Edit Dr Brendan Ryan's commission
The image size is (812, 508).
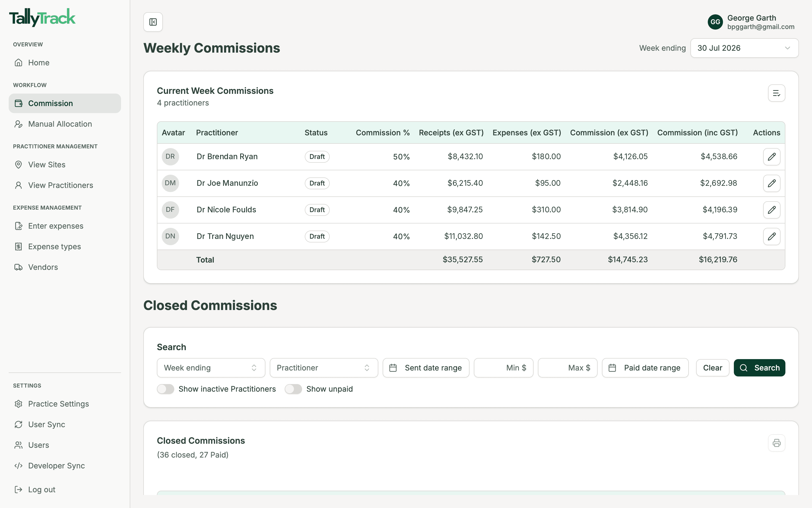[772, 156]
